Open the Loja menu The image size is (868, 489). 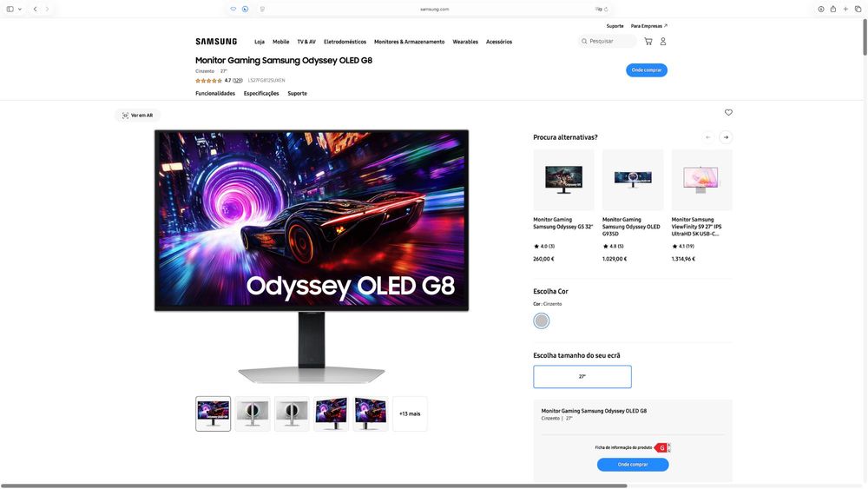point(259,42)
